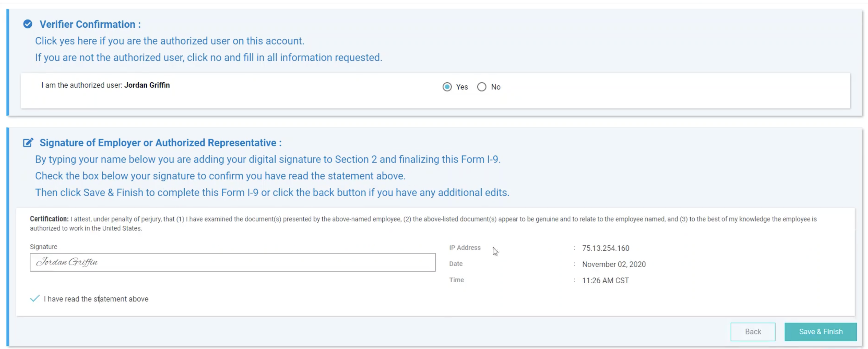Screen dimensions: 868x349
Task: Click the Verifier Confirmation check-circle icon
Action: coord(28,24)
